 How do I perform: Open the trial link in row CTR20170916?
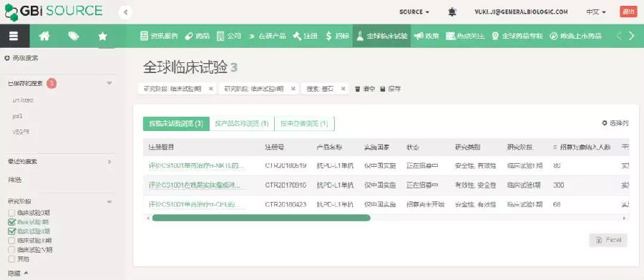tap(194, 185)
